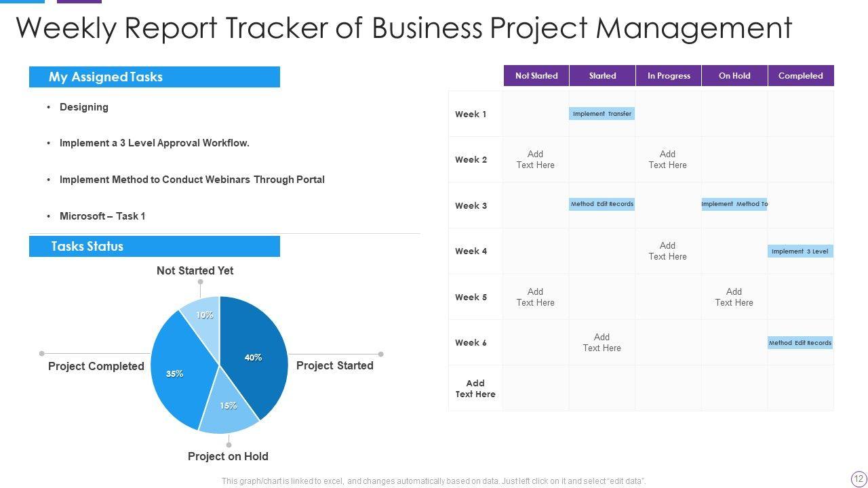The height and width of the screenshot is (488, 868).
Task: Click the slide title text
Action: tap(403, 28)
